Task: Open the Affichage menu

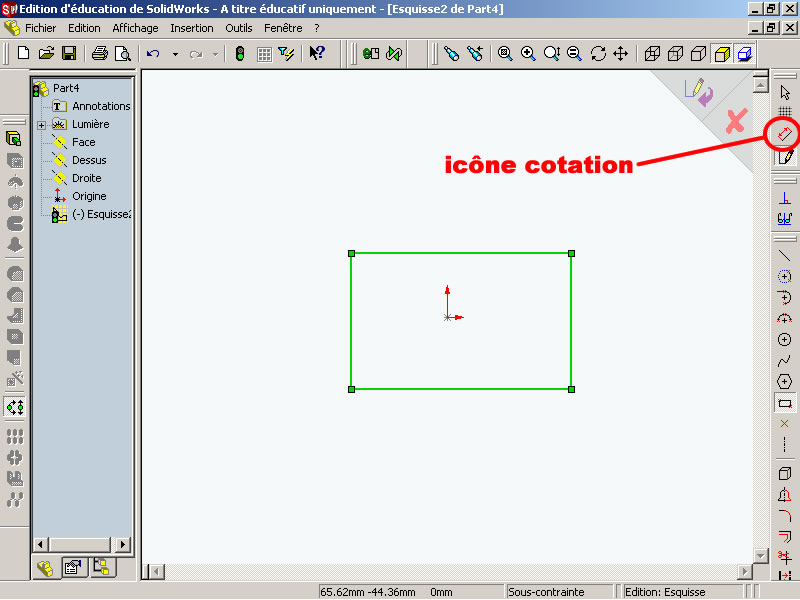Action: pos(135,28)
